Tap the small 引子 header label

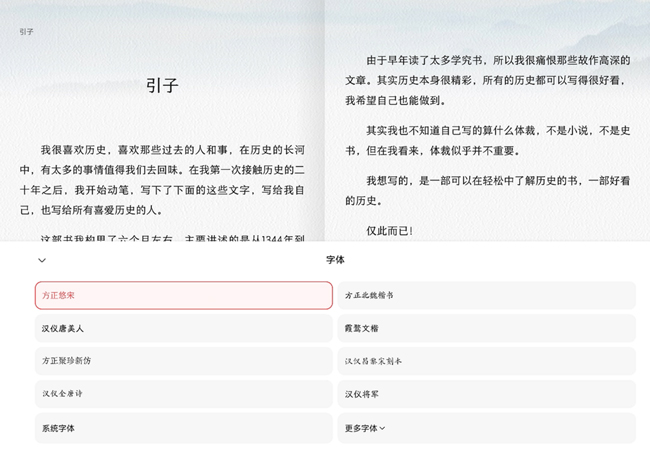coord(26,32)
